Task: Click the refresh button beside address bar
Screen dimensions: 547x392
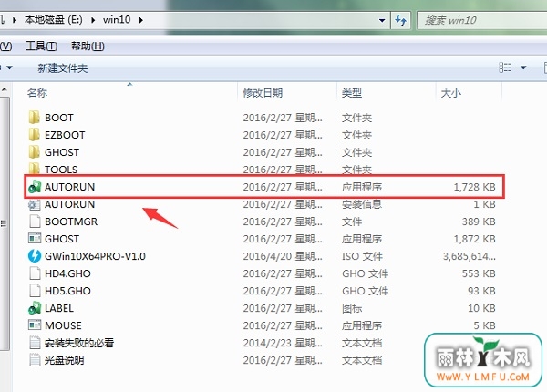Action: coord(401,20)
